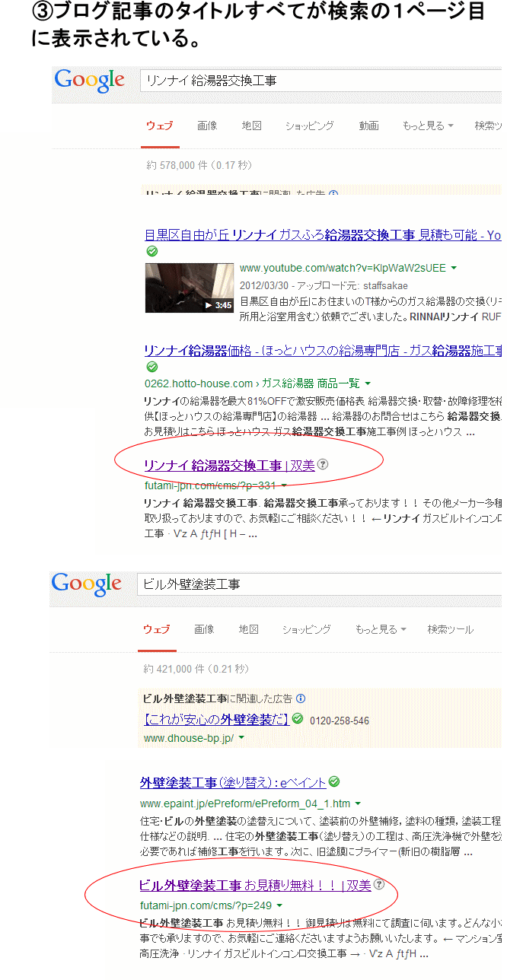Open ビル外壁塗装工事 お見積り無料 双美 result
The width and height of the screenshot is (507, 980).
[255, 886]
